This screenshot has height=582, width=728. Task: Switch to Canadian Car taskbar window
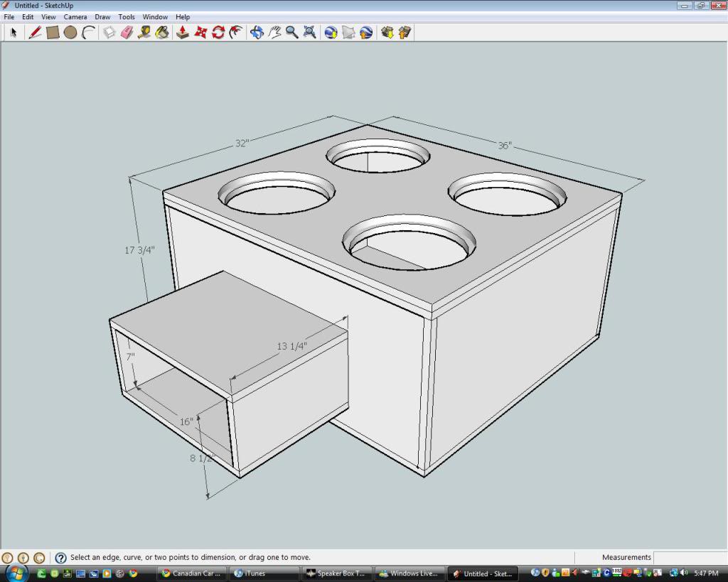click(x=193, y=573)
